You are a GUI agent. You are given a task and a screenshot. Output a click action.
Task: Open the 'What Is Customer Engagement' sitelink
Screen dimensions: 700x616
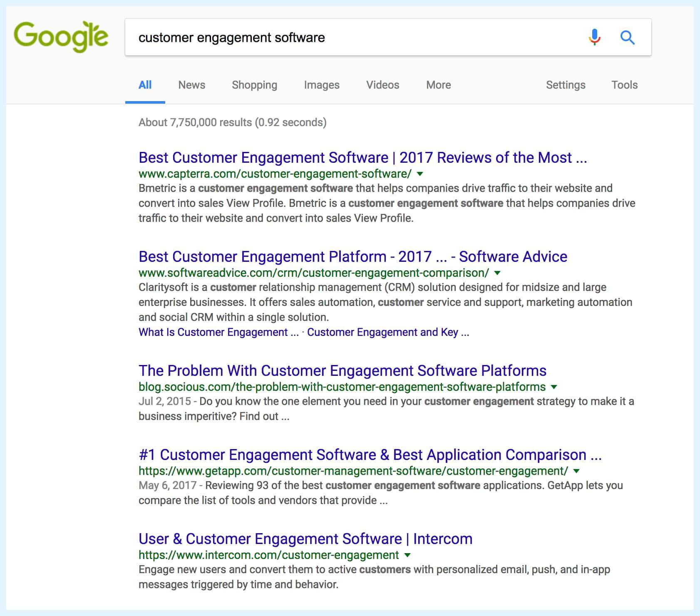coord(218,332)
